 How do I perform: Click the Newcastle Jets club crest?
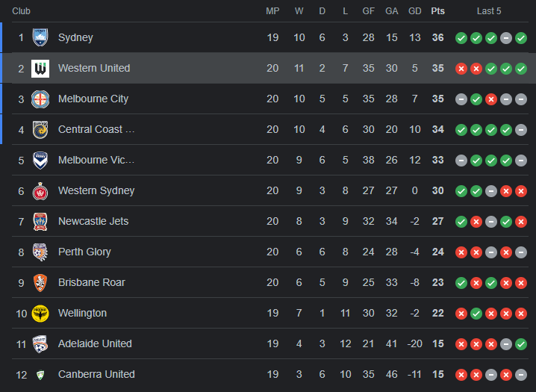click(x=40, y=221)
